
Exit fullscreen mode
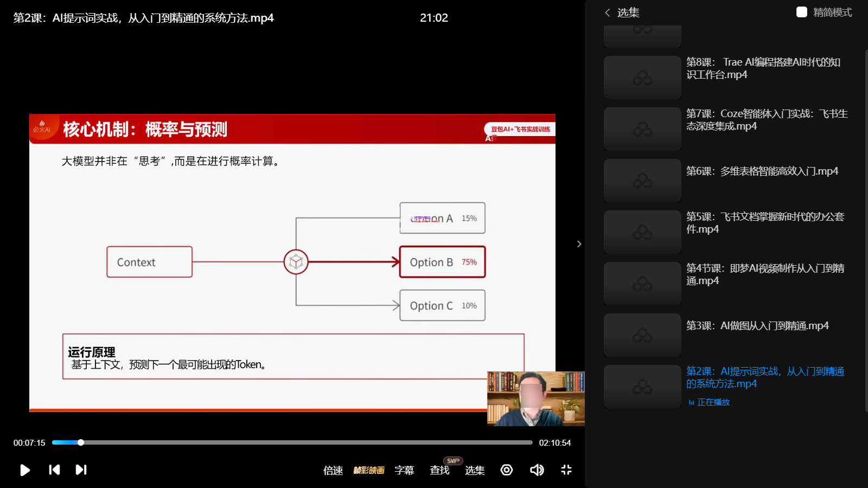pyautogui.click(x=566, y=470)
